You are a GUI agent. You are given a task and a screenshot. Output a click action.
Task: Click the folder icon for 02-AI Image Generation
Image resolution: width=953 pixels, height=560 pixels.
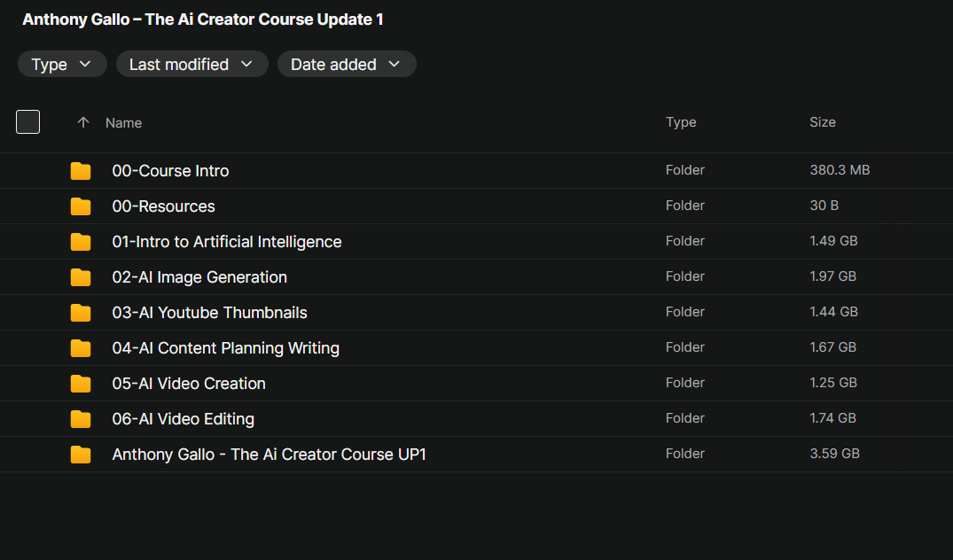(x=80, y=277)
